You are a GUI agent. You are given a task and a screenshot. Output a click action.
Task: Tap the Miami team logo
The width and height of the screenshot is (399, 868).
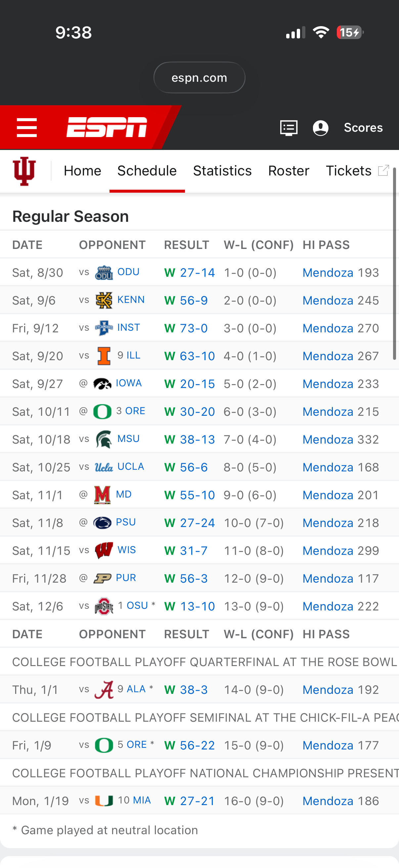coord(104,800)
